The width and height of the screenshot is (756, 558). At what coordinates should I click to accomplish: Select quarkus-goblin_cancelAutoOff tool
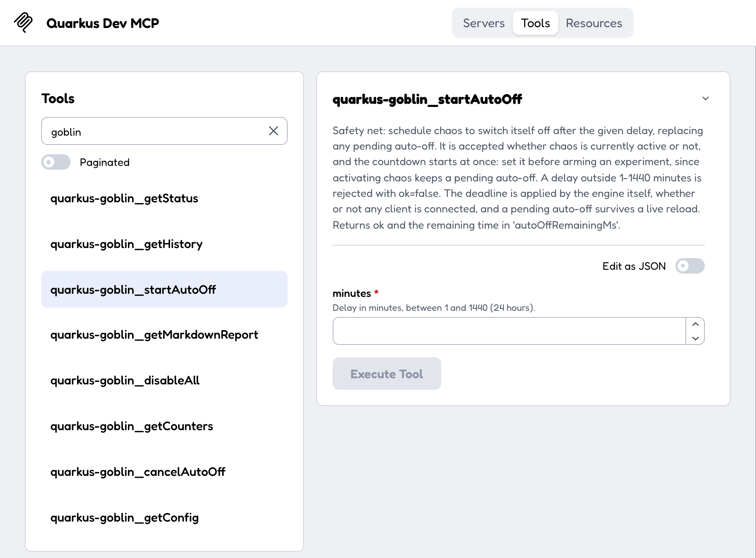[x=164, y=472]
